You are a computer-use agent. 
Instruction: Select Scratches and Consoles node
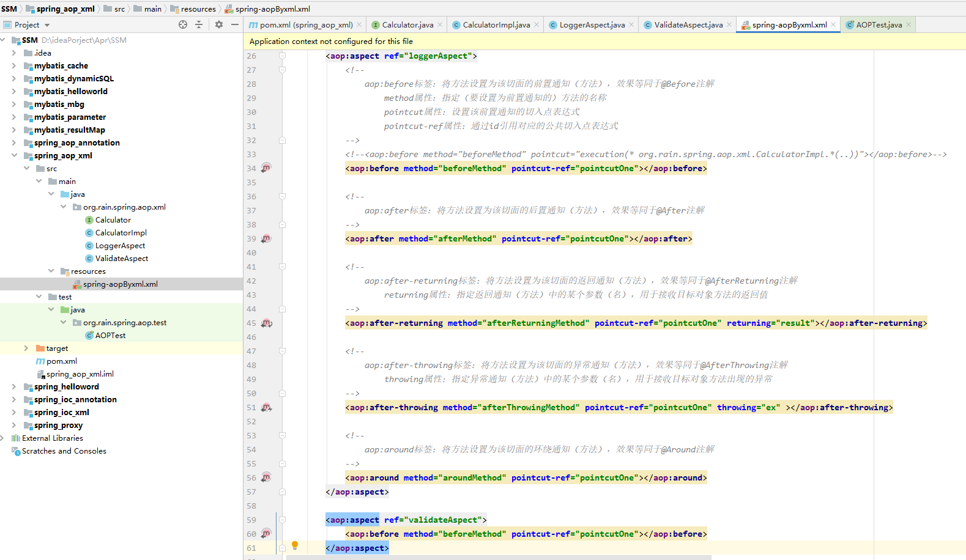click(59, 451)
